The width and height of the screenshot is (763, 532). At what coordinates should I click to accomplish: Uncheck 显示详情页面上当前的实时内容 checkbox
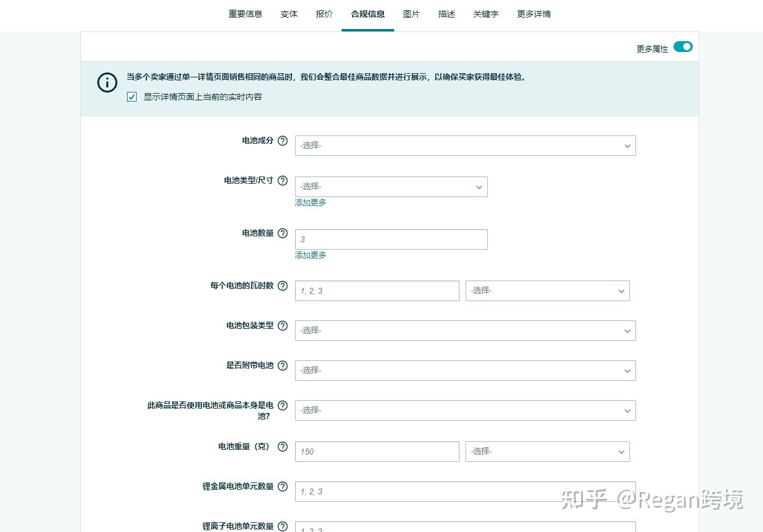pyautogui.click(x=132, y=97)
